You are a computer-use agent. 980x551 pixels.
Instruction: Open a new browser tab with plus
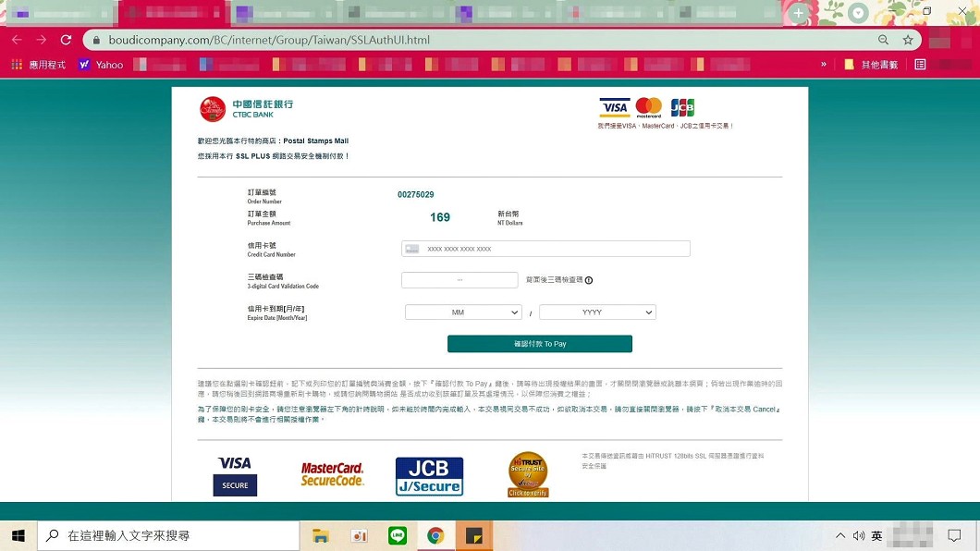[798, 13]
